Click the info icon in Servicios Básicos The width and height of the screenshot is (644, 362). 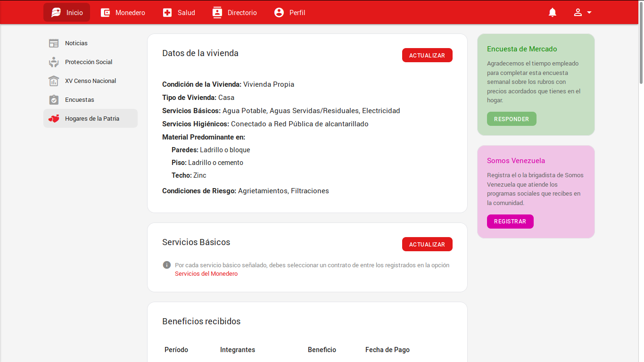click(166, 265)
